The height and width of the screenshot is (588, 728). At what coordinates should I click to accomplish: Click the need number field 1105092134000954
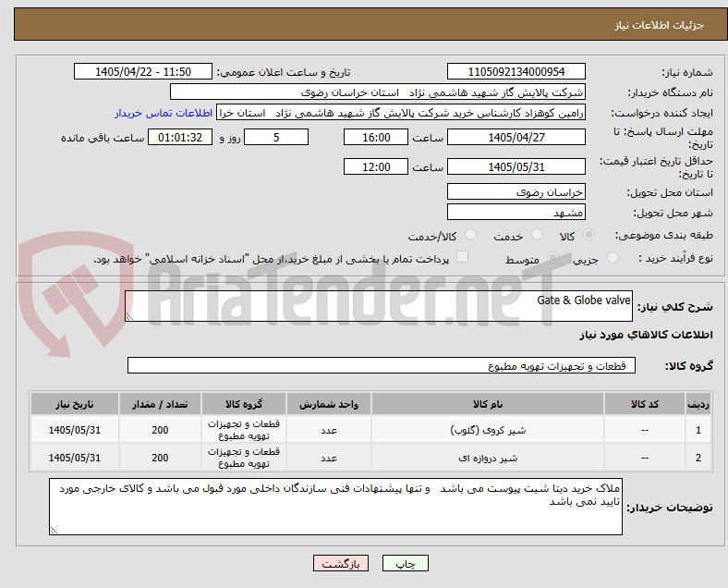[516, 71]
